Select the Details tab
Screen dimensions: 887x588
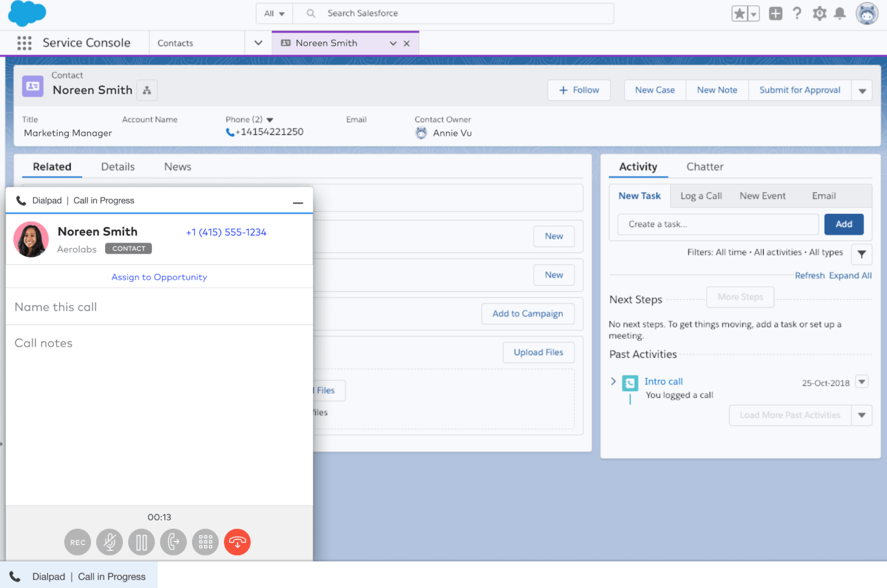[117, 166]
